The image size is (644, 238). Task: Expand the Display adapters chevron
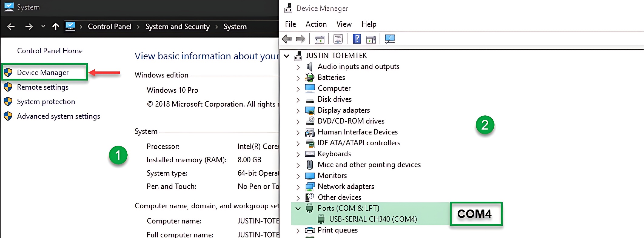click(298, 111)
